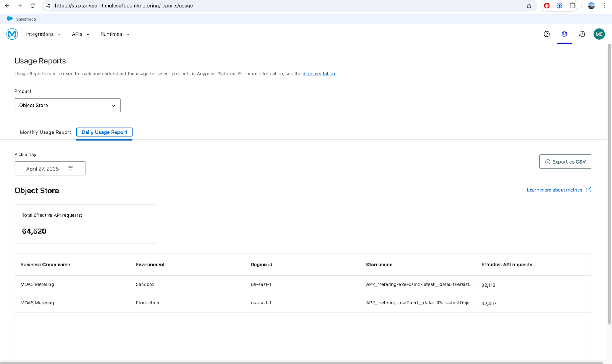Click the Export as CSV button
Viewport: 612px width, 364px height.
pyautogui.click(x=565, y=161)
